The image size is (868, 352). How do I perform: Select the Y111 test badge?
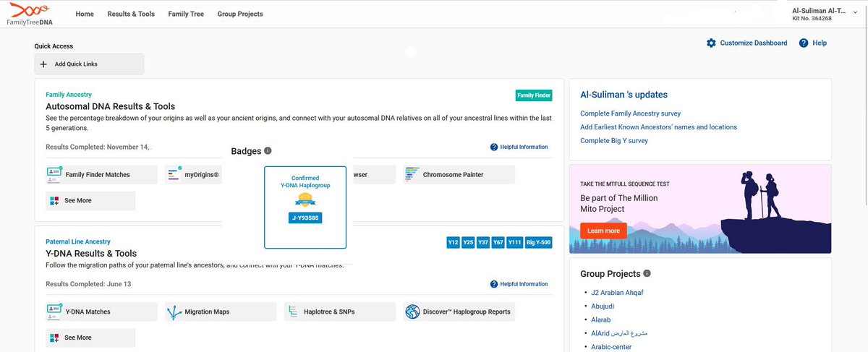515,242
